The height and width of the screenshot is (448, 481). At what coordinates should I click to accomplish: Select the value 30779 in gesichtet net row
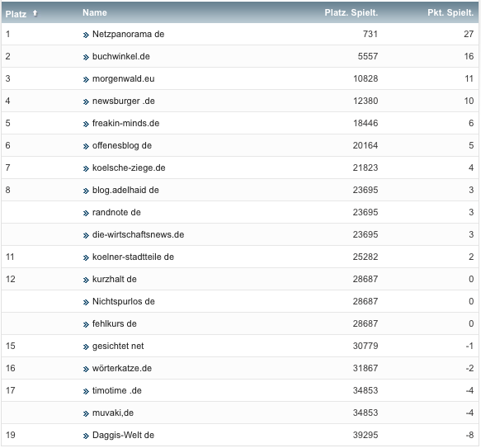(x=365, y=347)
